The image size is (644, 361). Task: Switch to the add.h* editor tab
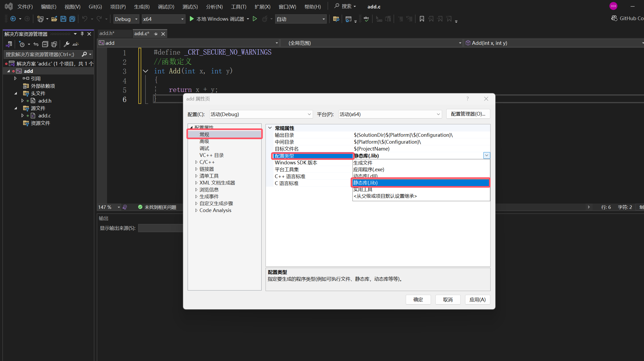pos(107,33)
